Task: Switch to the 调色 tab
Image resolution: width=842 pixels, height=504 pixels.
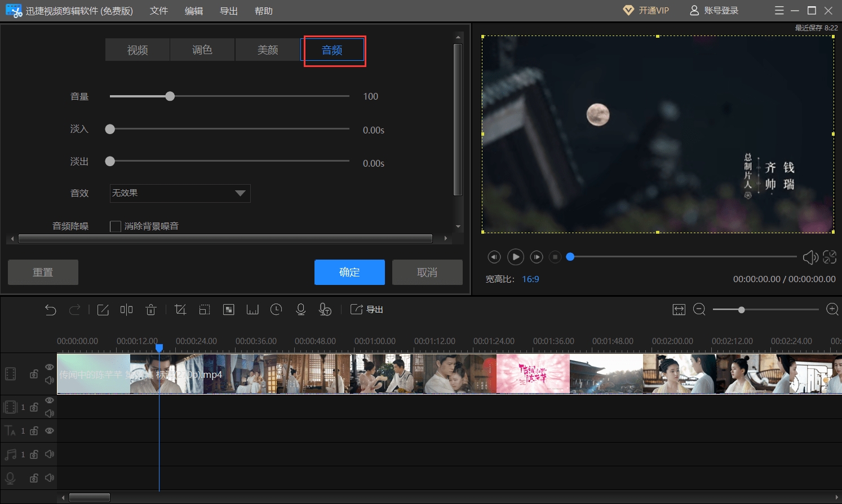Action: click(202, 50)
